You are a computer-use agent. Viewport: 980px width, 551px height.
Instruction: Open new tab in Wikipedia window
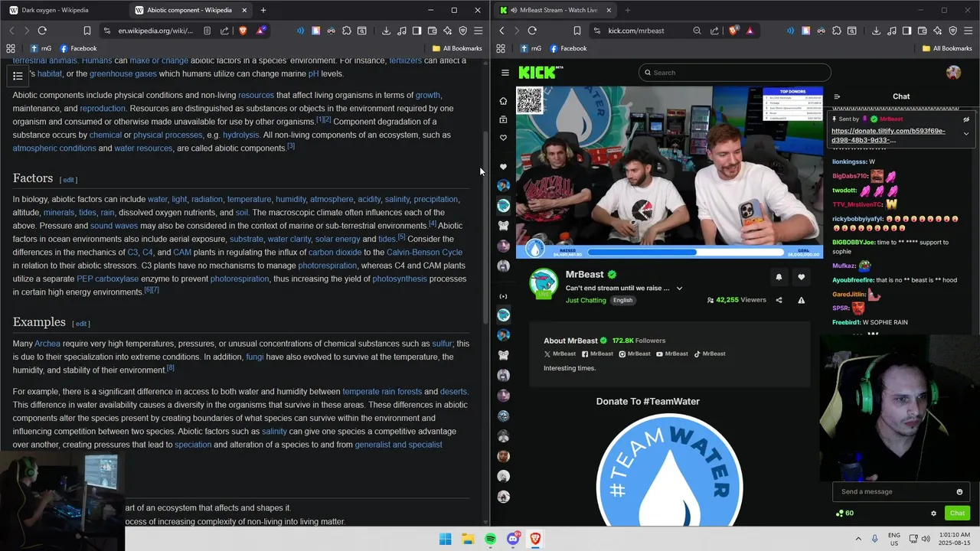tap(263, 10)
